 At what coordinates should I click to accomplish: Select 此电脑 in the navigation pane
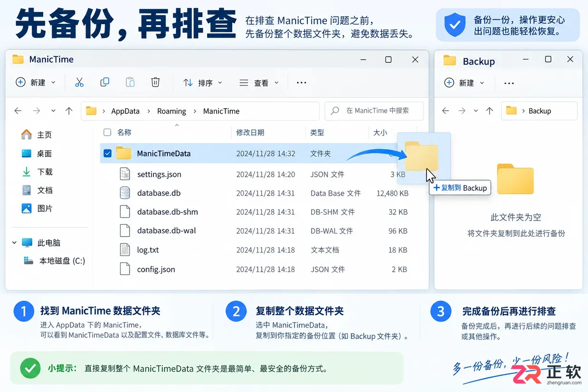(x=41, y=243)
